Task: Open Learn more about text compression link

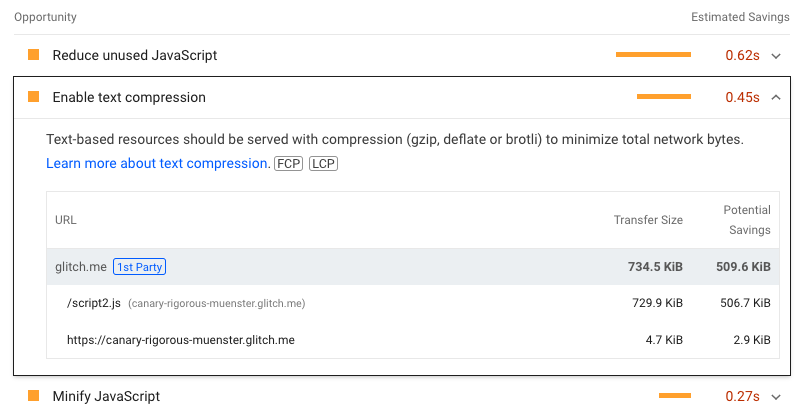Action: (157, 163)
